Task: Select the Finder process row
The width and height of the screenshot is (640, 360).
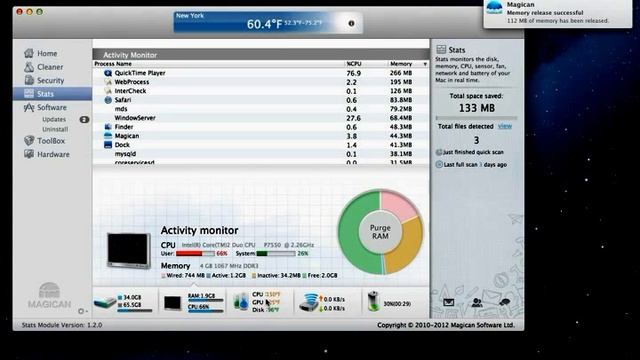Action: [x=261, y=127]
